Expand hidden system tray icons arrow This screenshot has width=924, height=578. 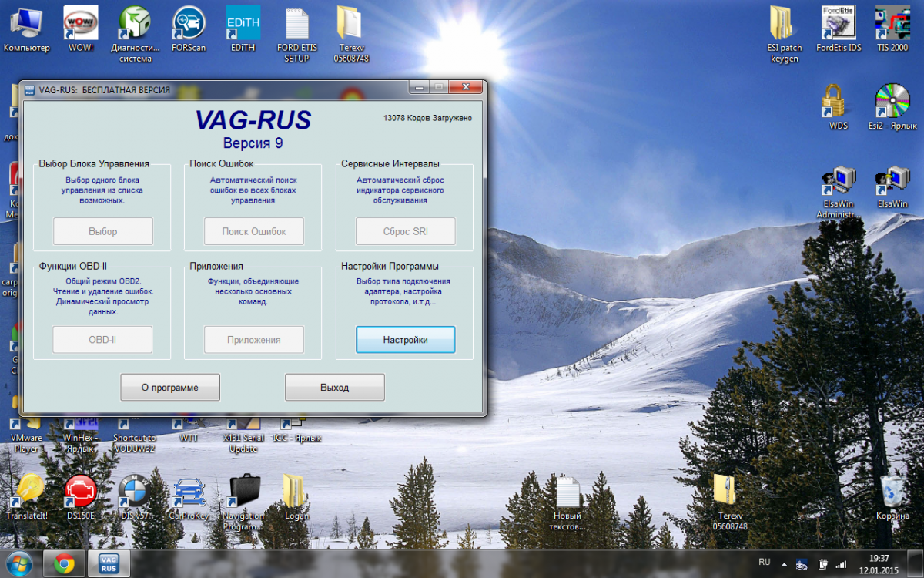pos(785,563)
